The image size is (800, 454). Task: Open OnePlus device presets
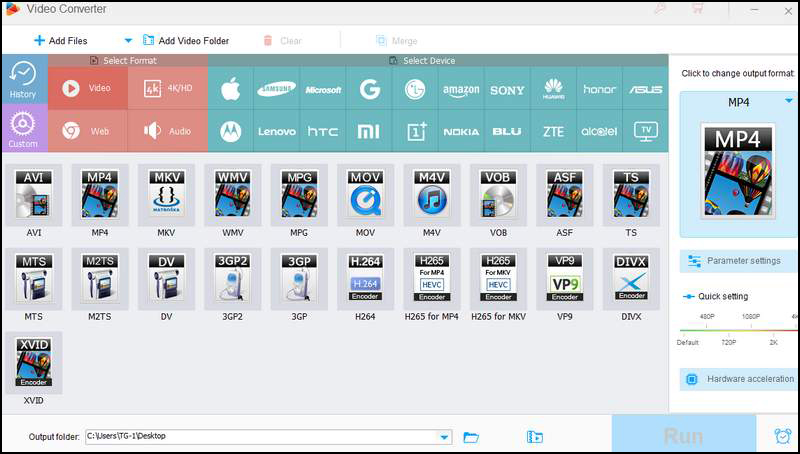(x=415, y=131)
